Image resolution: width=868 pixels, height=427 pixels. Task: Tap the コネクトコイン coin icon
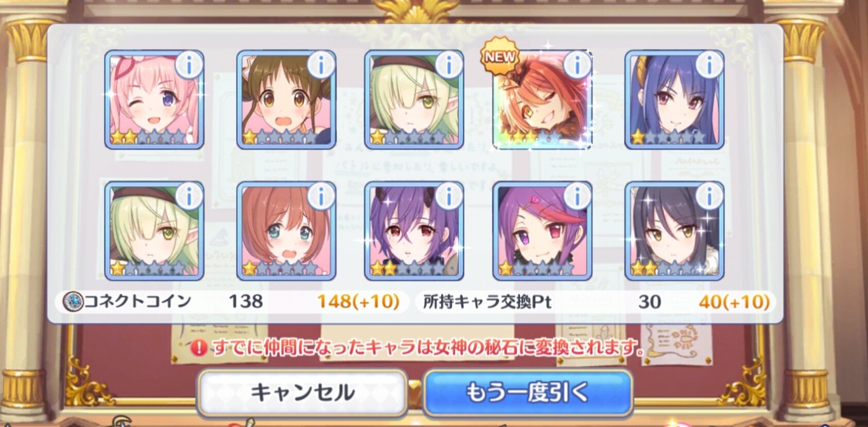(x=73, y=301)
